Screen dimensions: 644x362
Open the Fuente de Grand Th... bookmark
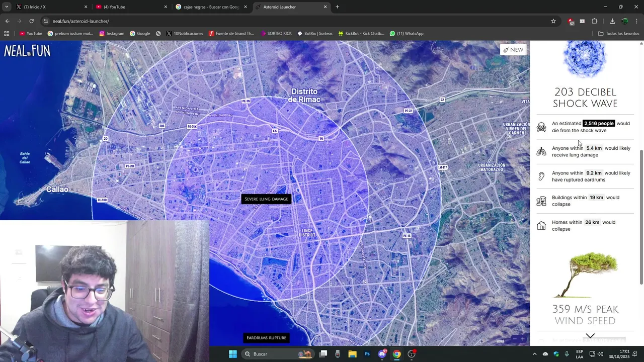pyautogui.click(x=231, y=34)
